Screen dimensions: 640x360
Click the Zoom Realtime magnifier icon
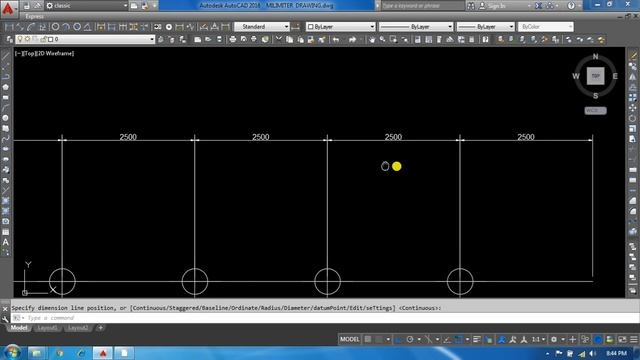coord(382,39)
